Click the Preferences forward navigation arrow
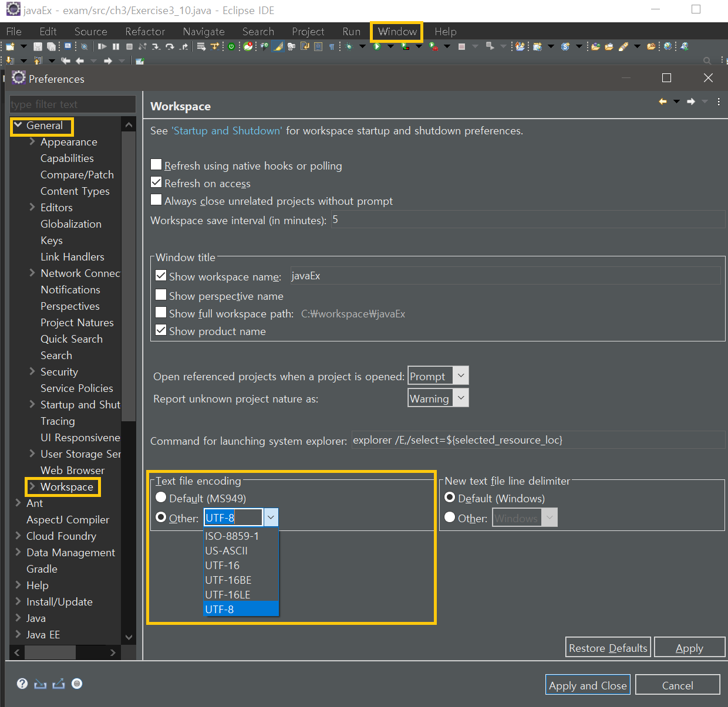The height and width of the screenshot is (707, 728). pyautogui.click(x=691, y=102)
